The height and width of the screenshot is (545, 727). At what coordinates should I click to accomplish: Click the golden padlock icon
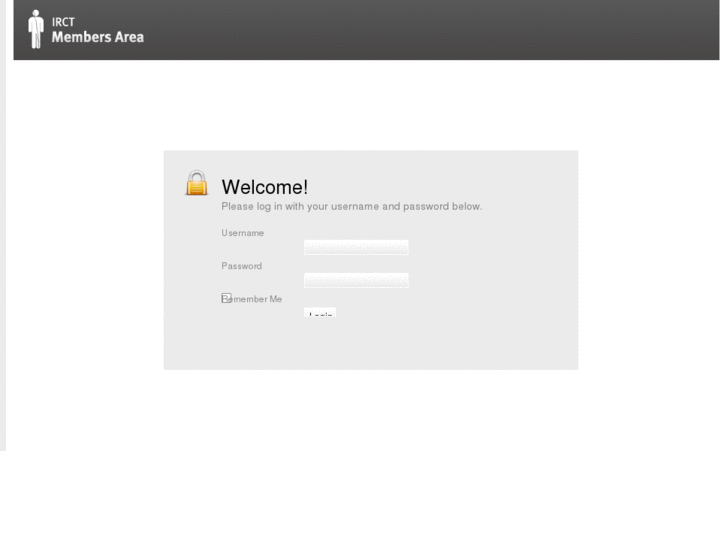pos(197,183)
